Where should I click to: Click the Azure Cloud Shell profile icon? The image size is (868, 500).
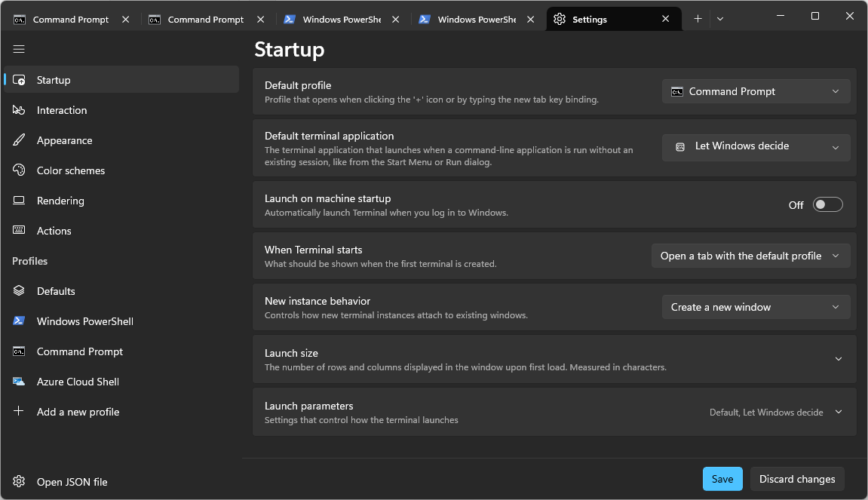pos(20,382)
